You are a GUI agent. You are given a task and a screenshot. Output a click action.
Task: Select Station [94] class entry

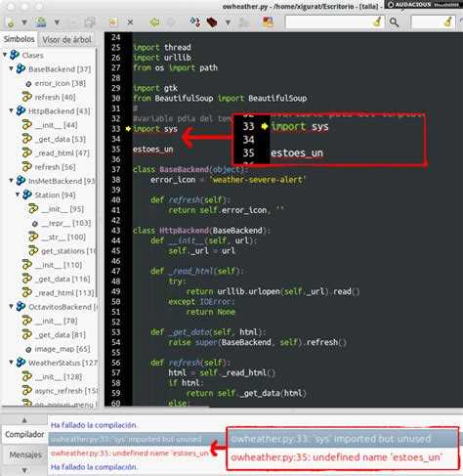(55, 195)
